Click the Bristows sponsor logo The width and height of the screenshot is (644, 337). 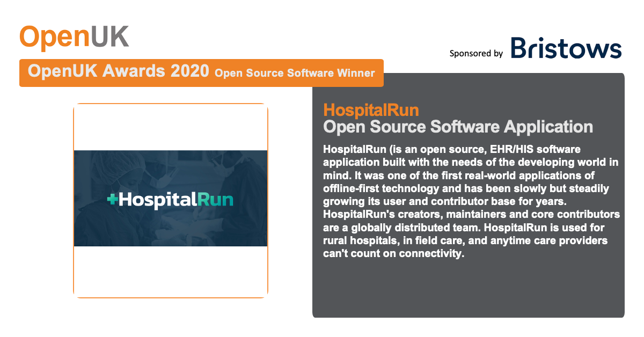[566, 48]
